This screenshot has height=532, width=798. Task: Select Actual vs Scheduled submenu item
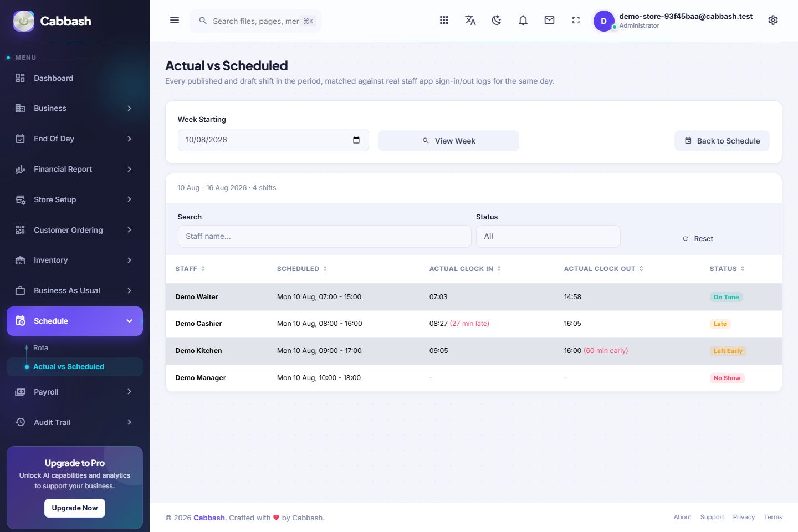point(75,367)
